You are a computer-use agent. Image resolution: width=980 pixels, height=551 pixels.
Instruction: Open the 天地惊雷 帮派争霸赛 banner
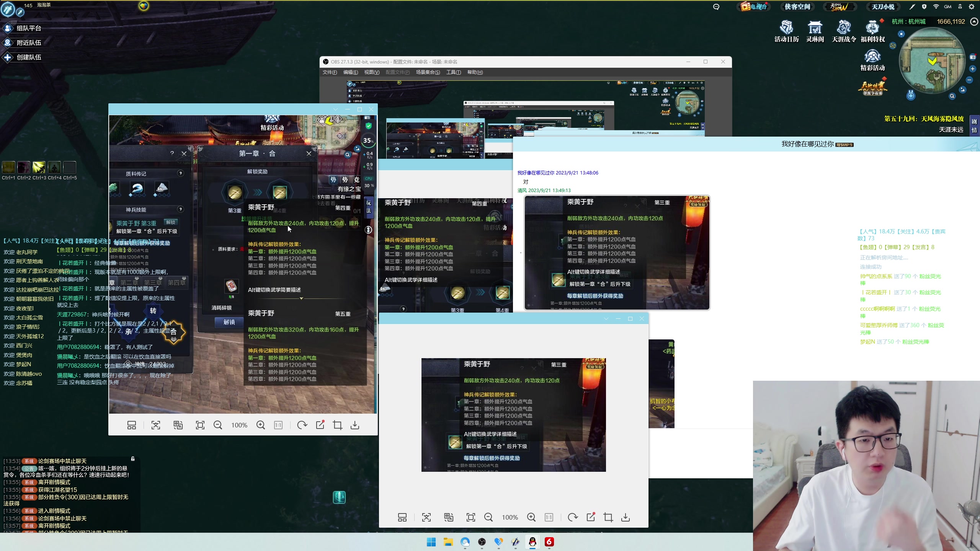873,87
